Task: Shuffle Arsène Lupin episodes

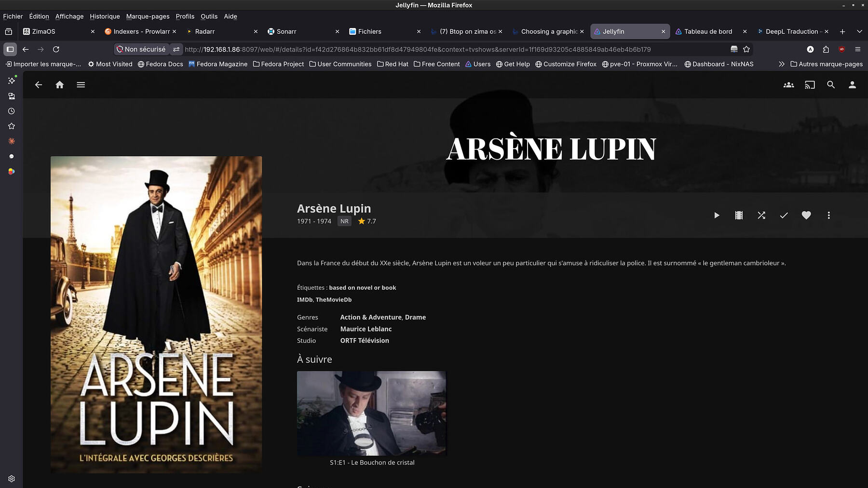Action: pyautogui.click(x=761, y=216)
